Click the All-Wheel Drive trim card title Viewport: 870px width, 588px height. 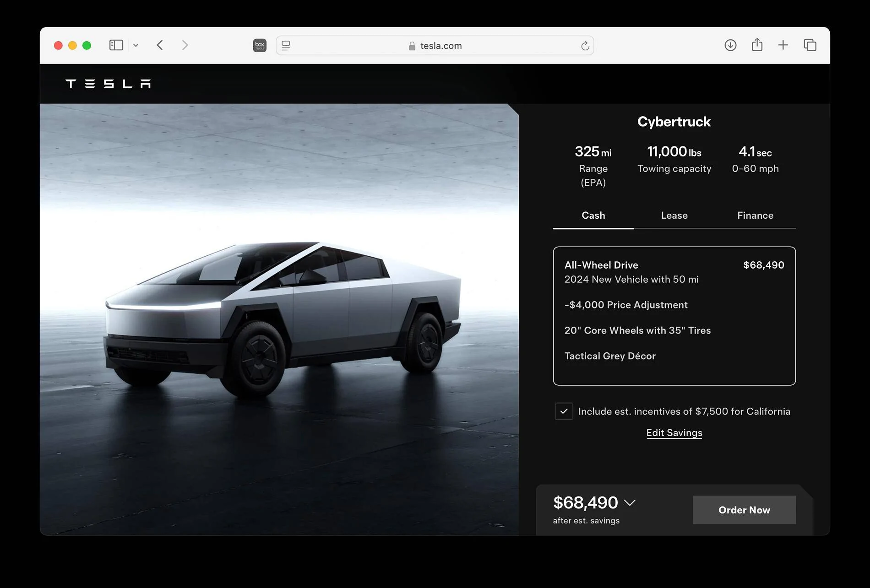[x=601, y=265]
